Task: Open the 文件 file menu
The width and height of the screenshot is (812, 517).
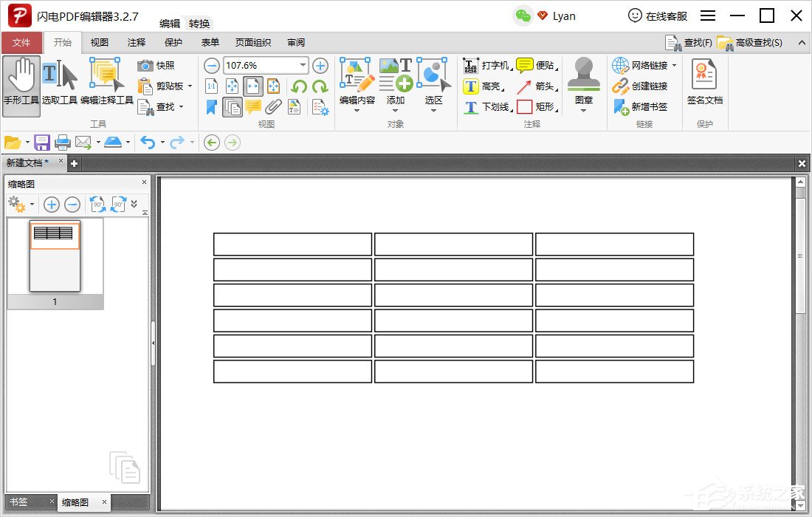Action: click(21, 43)
